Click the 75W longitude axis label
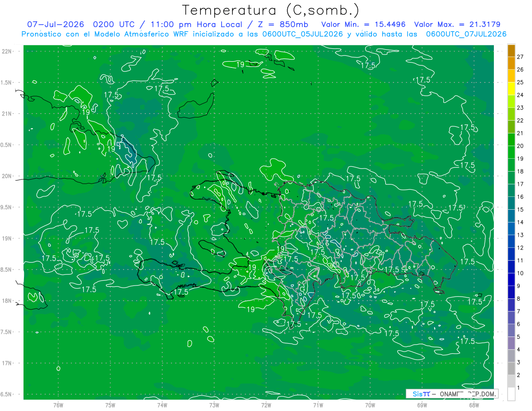532x411 pixels. [x=110, y=405]
